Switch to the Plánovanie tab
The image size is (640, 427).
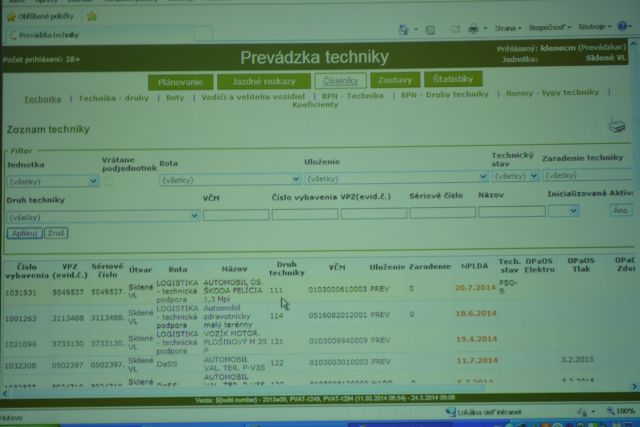(180, 81)
